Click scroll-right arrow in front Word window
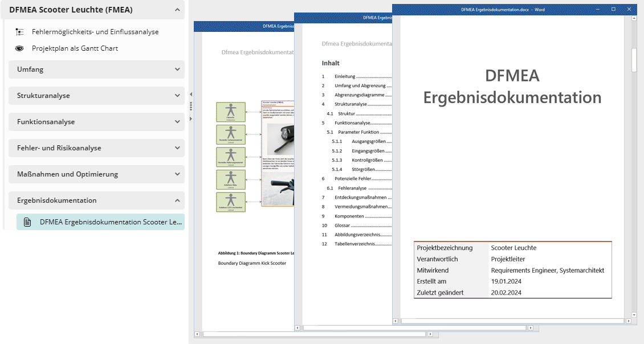The image size is (644, 344). (629, 321)
